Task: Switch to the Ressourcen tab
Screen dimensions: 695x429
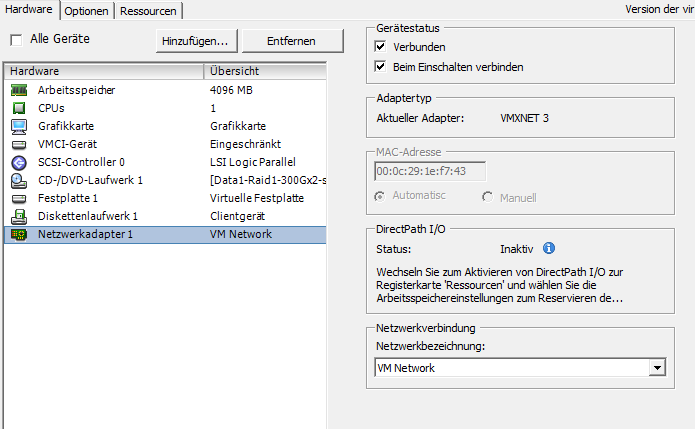Action: coord(148,11)
